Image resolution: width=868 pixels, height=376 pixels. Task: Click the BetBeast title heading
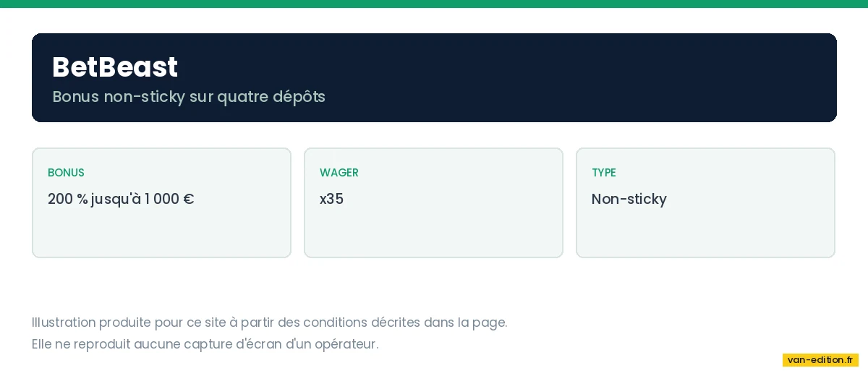tap(115, 67)
